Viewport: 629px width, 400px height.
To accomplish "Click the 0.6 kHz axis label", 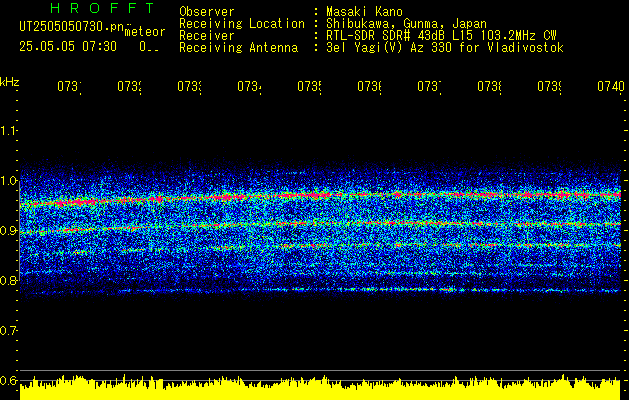I will coord(8,380).
